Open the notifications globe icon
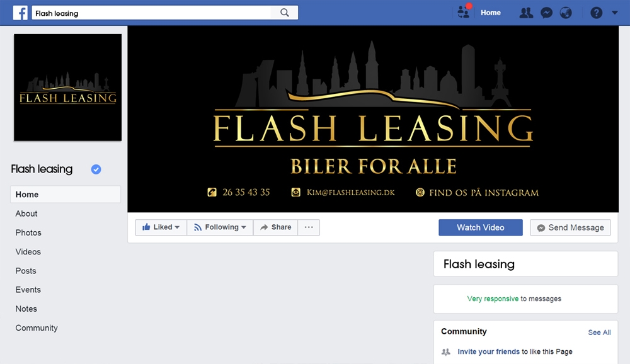Image resolution: width=630 pixels, height=364 pixels. click(x=566, y=13)
